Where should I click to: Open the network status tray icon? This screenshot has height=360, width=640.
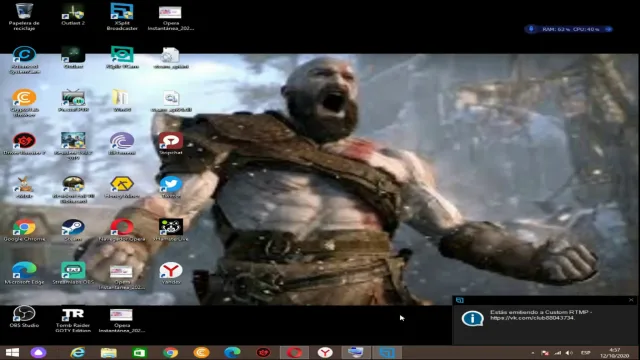click(x=558, y=353)
